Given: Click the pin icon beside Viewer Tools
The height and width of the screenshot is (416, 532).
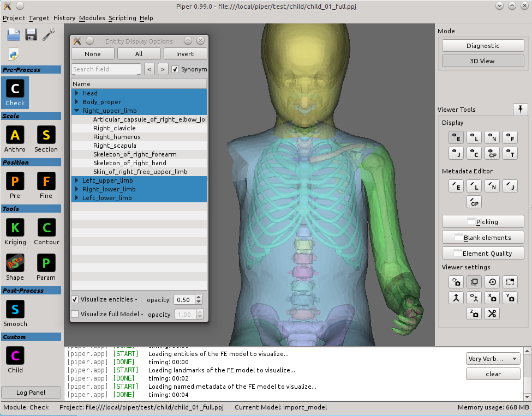Looking at the screenshot, I should (520, 109).
